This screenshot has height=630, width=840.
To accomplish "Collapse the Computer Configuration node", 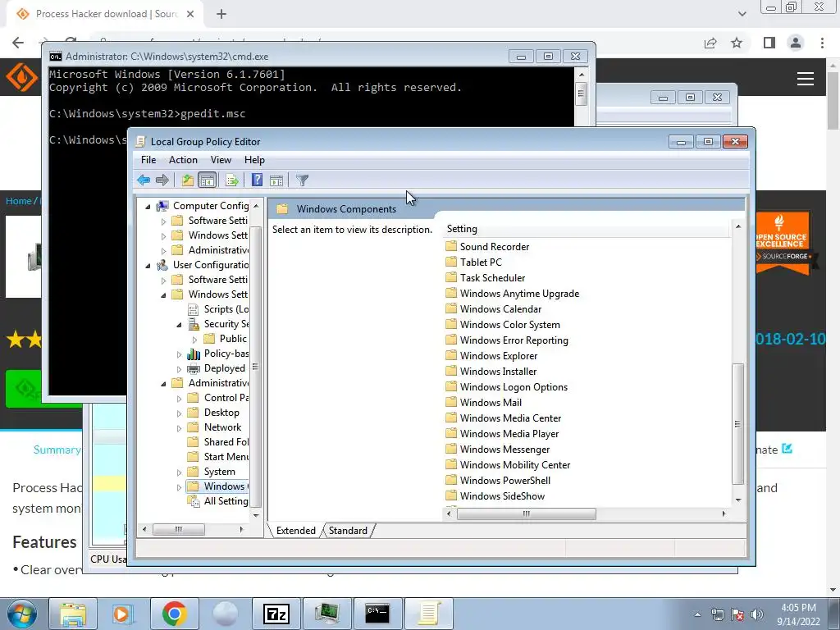I will pos(148,206).
